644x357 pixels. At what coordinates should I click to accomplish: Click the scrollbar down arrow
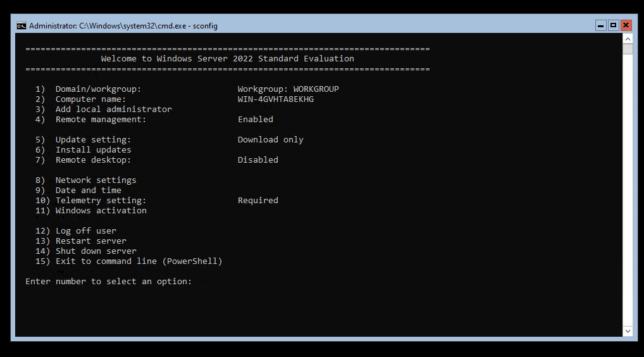point(628,331)
